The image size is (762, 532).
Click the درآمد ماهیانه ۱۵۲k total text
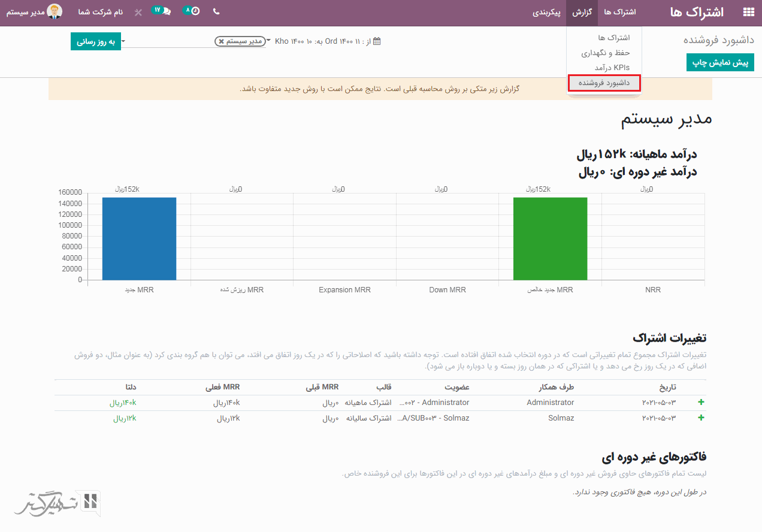[x=637, y=155]
